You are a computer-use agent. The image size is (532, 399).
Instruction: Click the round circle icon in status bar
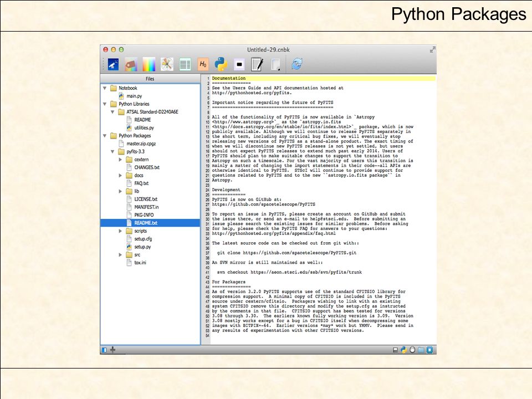point(412,350)
